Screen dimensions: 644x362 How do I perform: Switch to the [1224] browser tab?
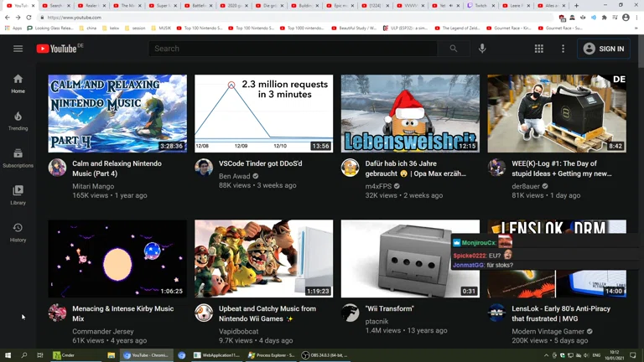pos(375,6)
